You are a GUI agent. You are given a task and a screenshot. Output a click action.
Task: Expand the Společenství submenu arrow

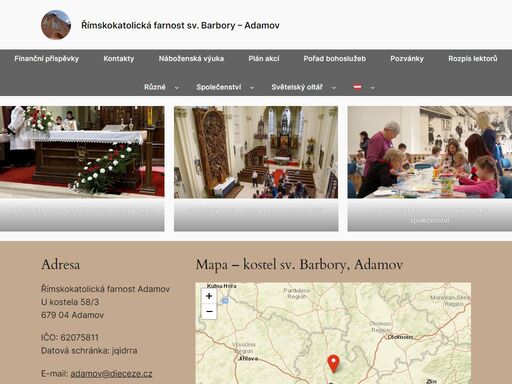point(252,88)
